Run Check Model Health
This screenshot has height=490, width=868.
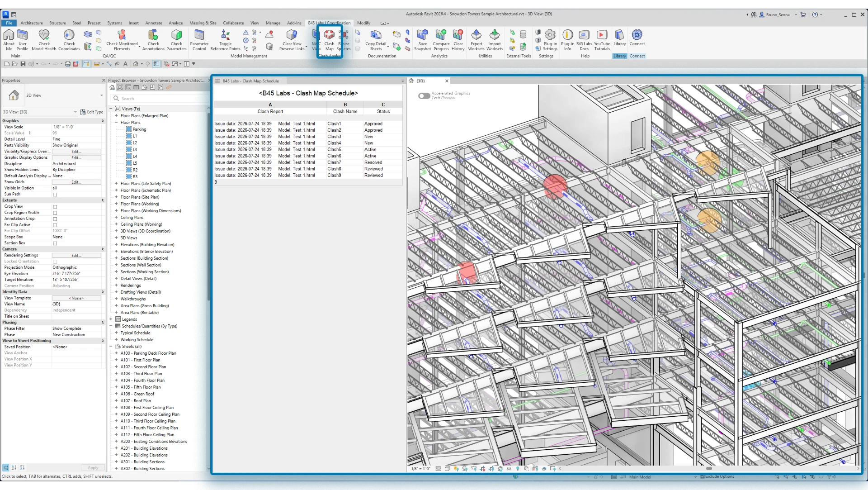point(44,40)
